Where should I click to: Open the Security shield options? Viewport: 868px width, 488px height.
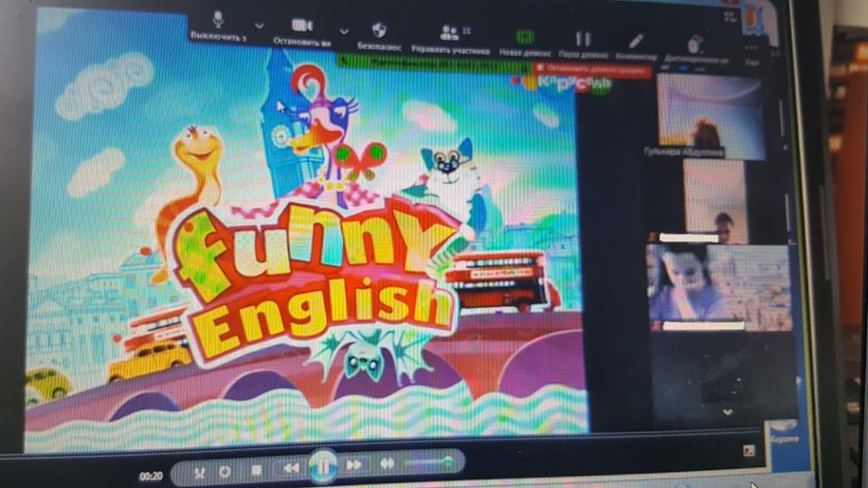click(379, 31)
